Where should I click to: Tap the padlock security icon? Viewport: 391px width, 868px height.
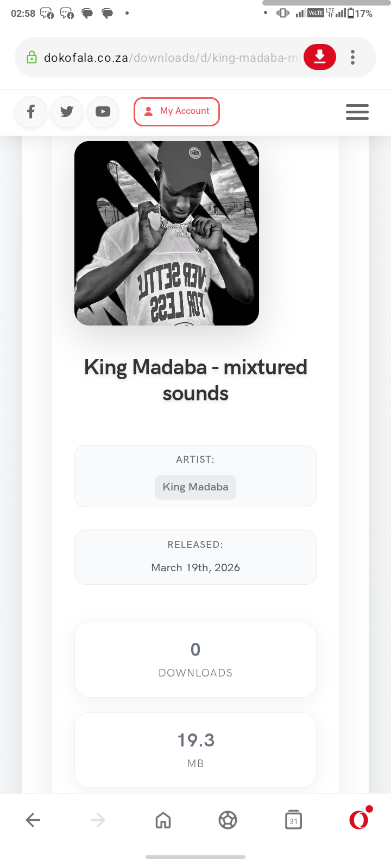click(x=32, y=56)
